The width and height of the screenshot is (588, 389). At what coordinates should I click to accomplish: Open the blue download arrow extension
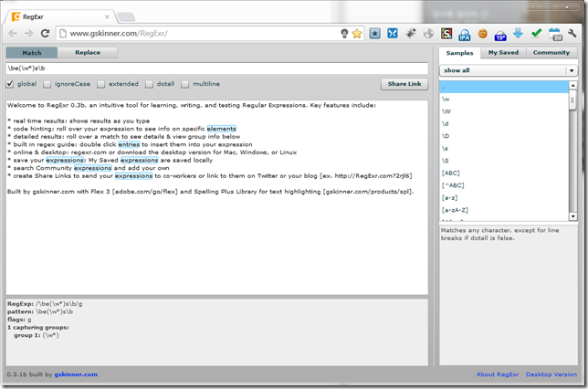coord(518,34)
